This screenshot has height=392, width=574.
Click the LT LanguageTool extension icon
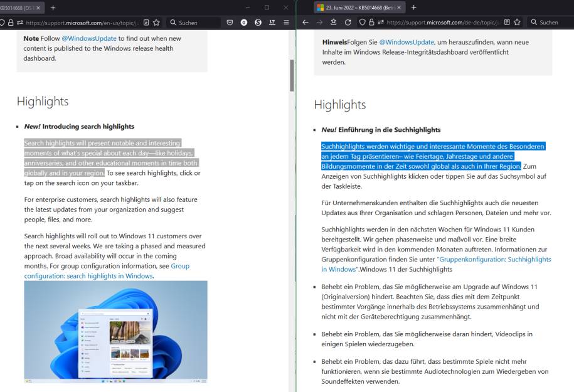(272, 23)
